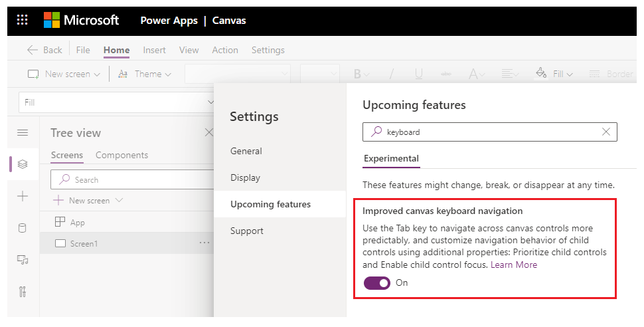Viewport: 644px width, 327px height.
Task: Select the App tree item
Action: click(x=127, y=223)
